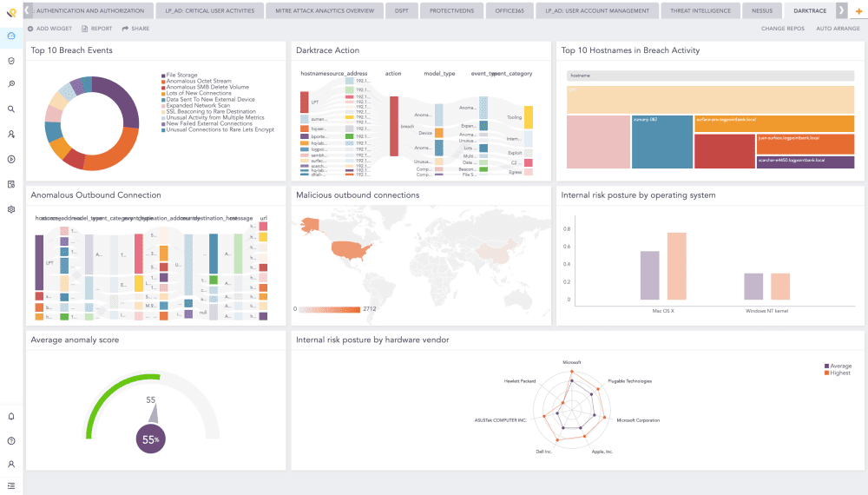Image resolution: width=868 pixels, height=495 pixels.
Task: Click Highest legend swatch in radar chart
Action: [826, 373]
